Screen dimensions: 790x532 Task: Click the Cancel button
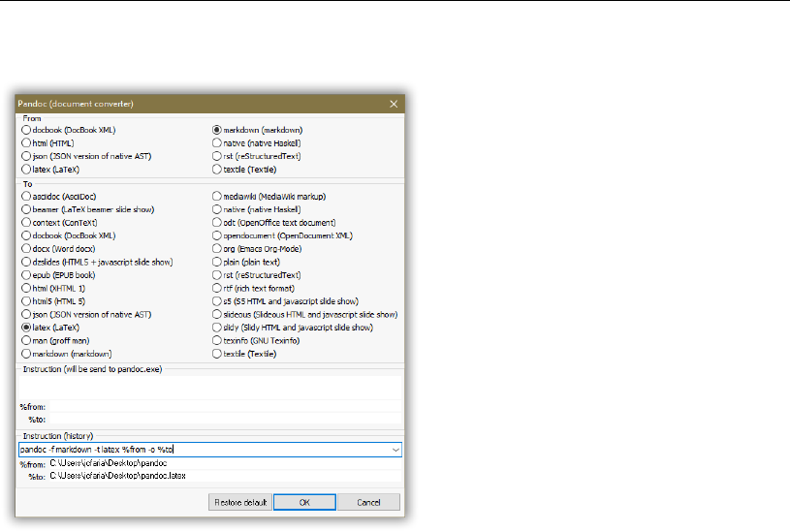(368, 502)
